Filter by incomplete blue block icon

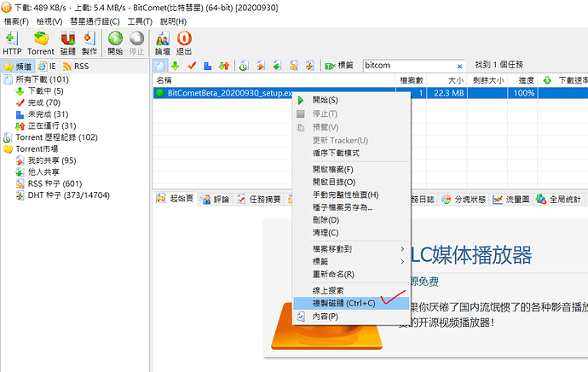207,66
